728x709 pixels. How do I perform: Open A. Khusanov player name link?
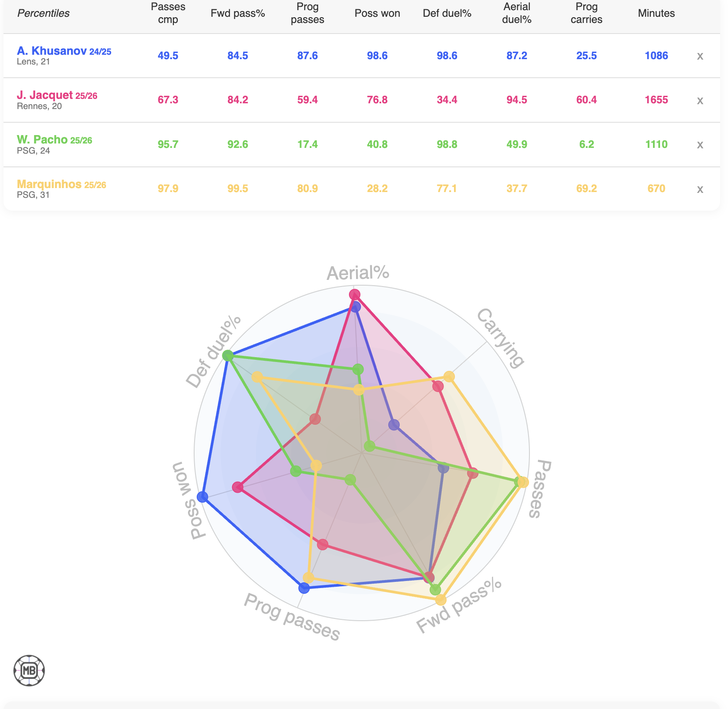pos(52,51)
